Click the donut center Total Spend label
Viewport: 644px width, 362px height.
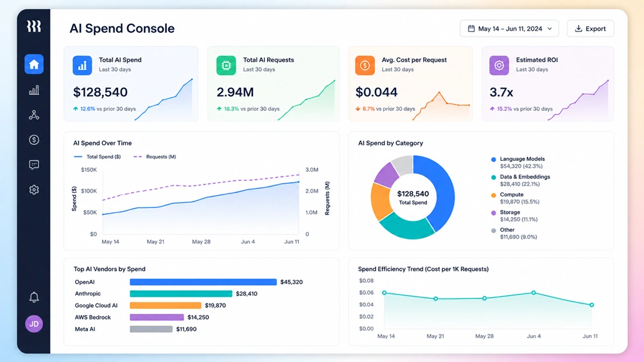pyautogui.click(x=413, y=203)
